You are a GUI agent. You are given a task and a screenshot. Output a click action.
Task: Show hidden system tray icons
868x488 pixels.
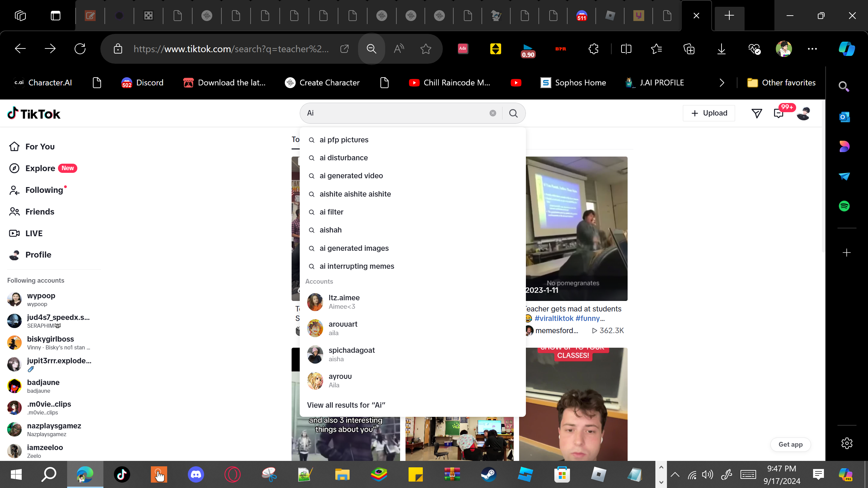pyautogui.click(x=675, y=474)
